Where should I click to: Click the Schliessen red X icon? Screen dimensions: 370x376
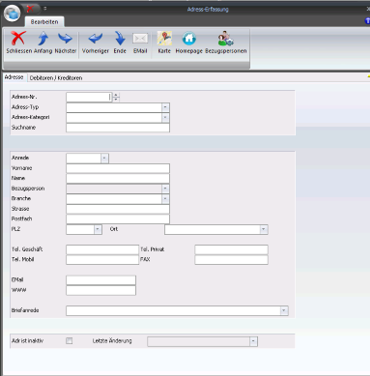point(18,38)
